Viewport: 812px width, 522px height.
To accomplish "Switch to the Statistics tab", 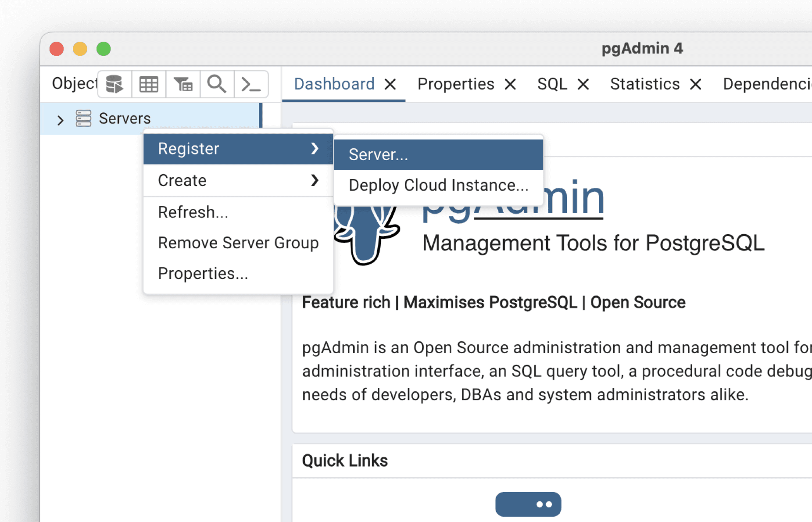I will (644, 84).
